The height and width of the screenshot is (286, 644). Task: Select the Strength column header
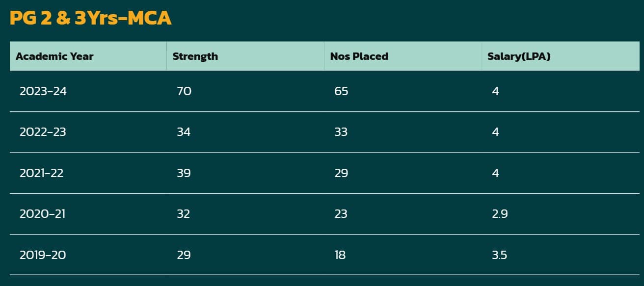pos(195,56)
